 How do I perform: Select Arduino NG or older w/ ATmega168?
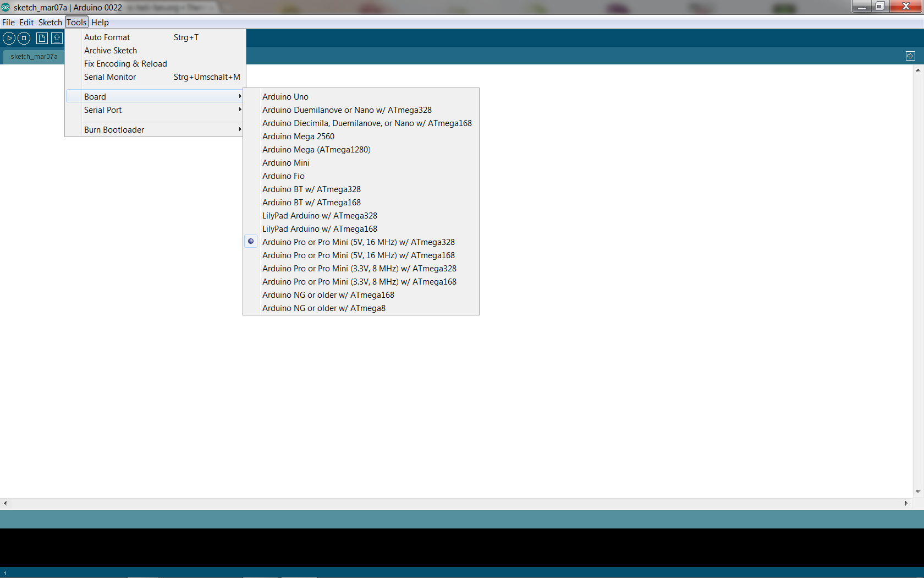coord(361,295)
